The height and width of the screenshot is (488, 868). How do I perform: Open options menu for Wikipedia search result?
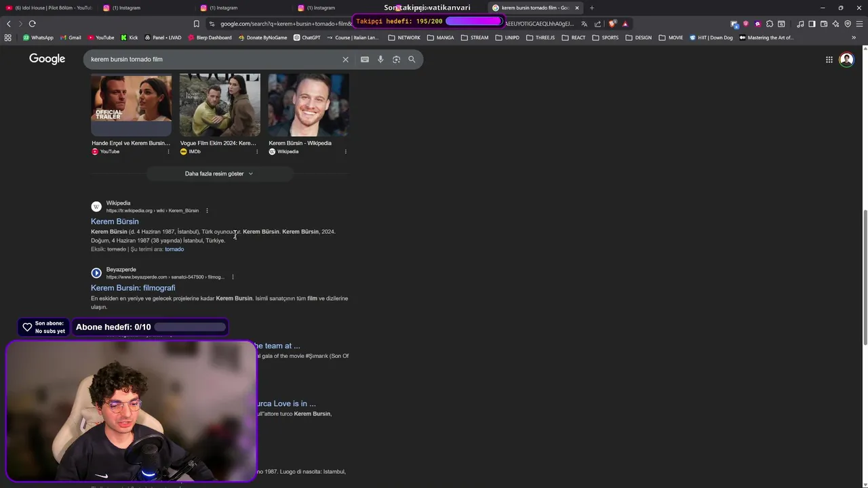(207, 211)
